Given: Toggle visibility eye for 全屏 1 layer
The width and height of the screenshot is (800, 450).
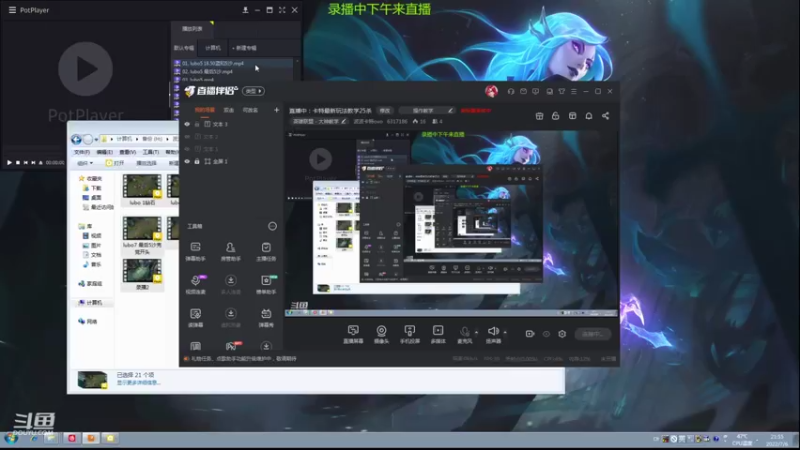Looking at the screenshot, I should pos(187,161).
